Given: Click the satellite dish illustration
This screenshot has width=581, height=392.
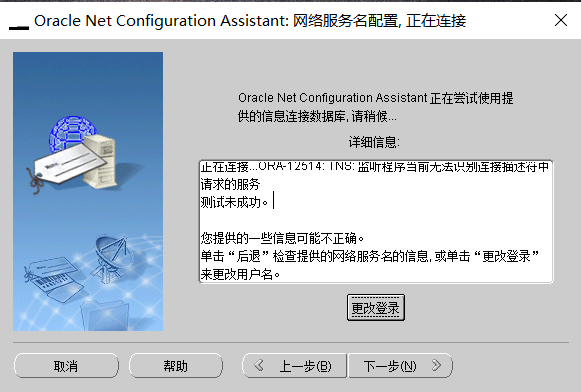Looking at the screenshot, I should [x=111, y=257].
